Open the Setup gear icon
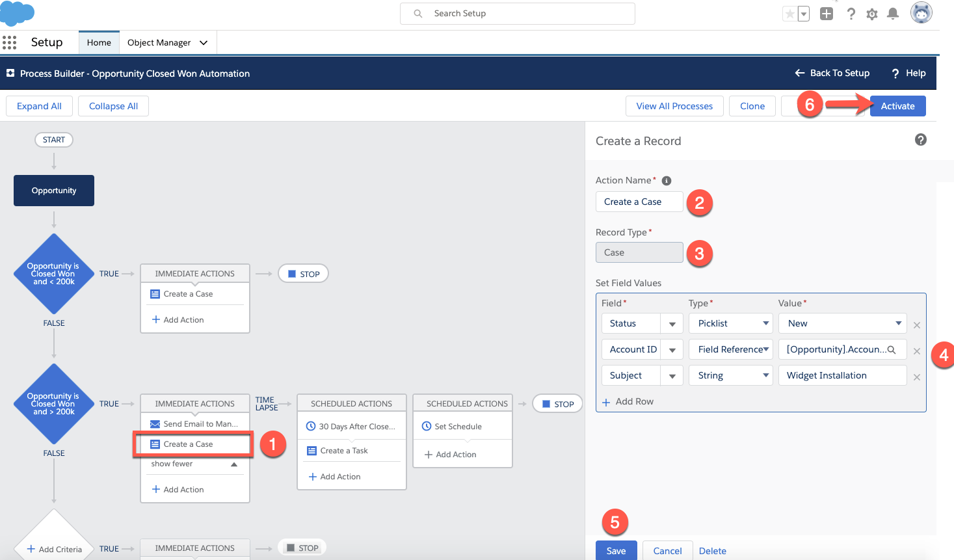The height and width of the screenshot is (560, 954). (872, 14)
